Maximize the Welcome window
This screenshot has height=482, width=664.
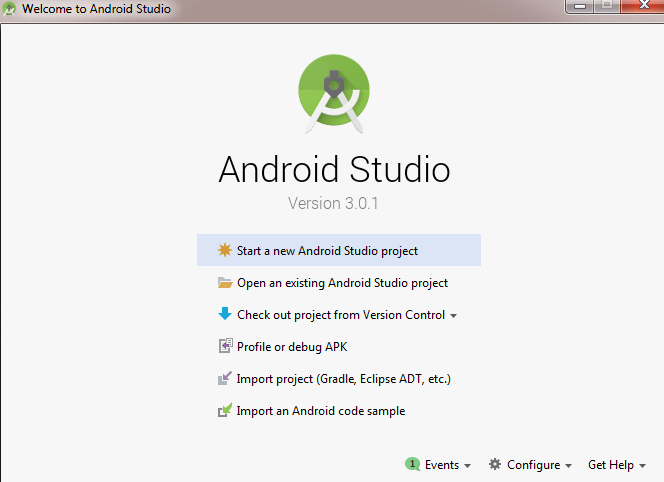point(607,6)
